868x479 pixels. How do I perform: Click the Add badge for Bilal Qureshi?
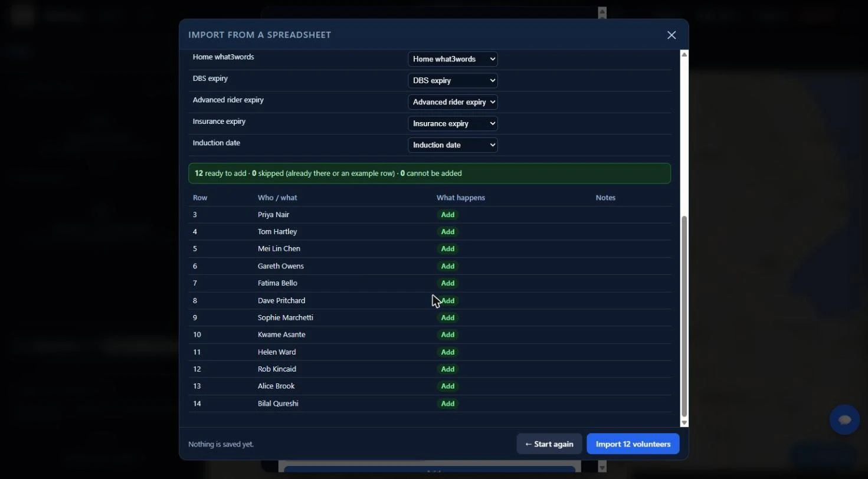(448, 403)
